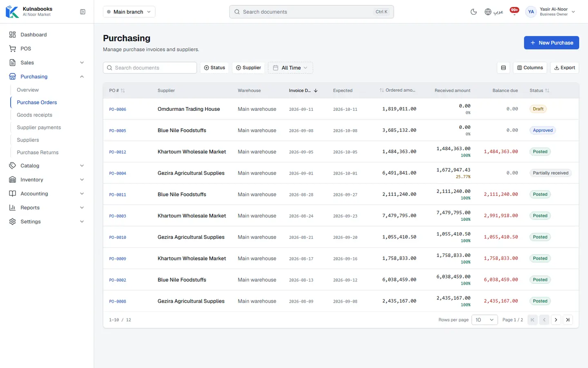Open POS from the sidebar
The width and height of the screenshot is (588, 368).
pyautogui.click(x=47, y=49)
